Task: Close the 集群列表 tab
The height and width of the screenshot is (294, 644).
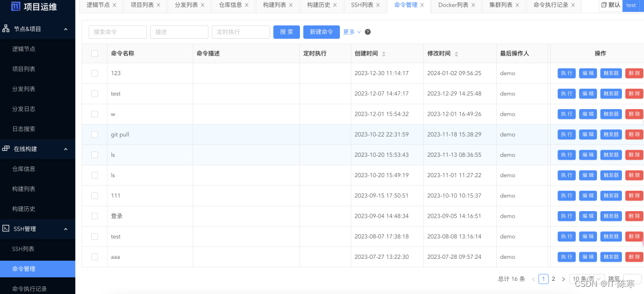Action: coord(517,5)
